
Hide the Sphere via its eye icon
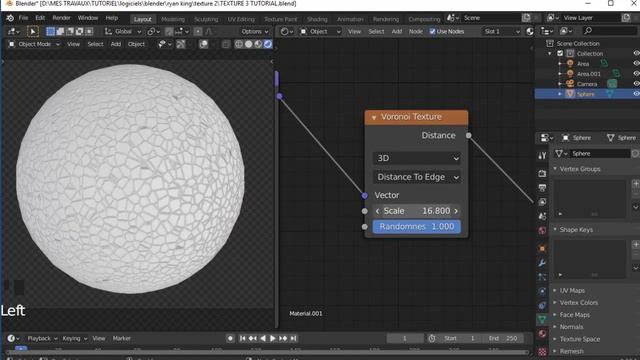pyautogui.click(x=636, y=94)
